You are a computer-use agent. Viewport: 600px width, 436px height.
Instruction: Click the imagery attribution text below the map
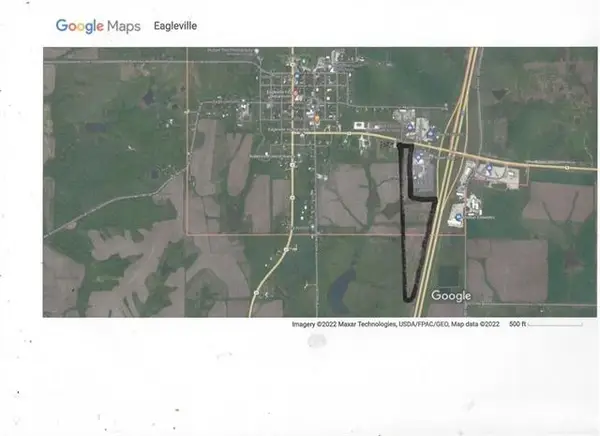396,324
